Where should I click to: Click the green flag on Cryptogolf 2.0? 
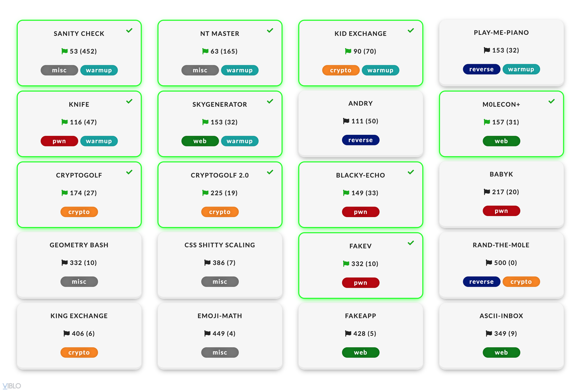205,193
